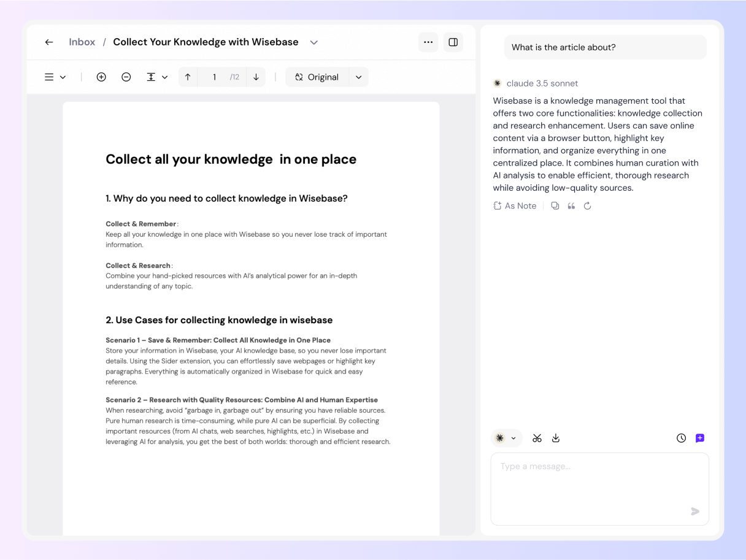
Task: Click the page number field showing 1
Action: [x=214, y=77]
